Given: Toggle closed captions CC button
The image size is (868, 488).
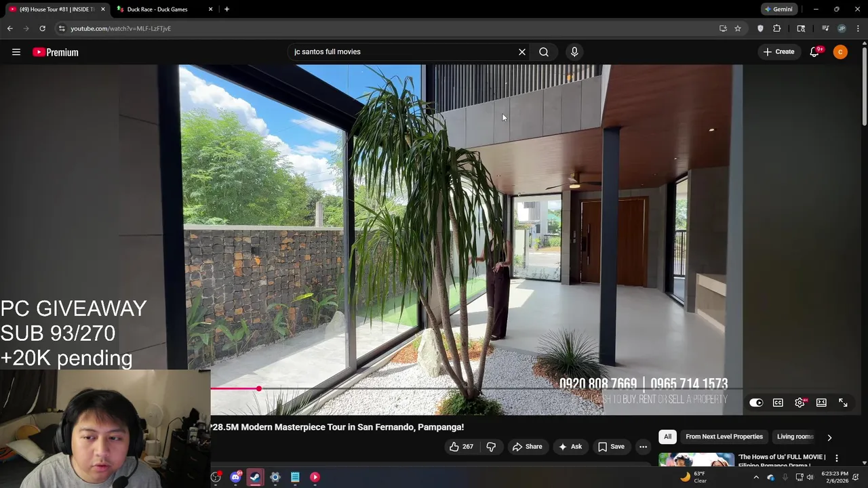Looking at the screenshot, I should click(778, 403).
